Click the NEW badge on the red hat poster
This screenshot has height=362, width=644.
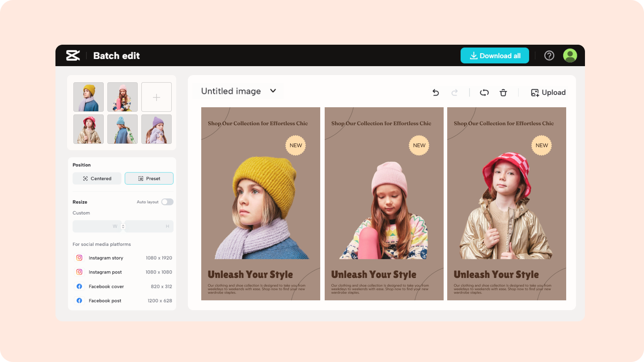point(542,145)
